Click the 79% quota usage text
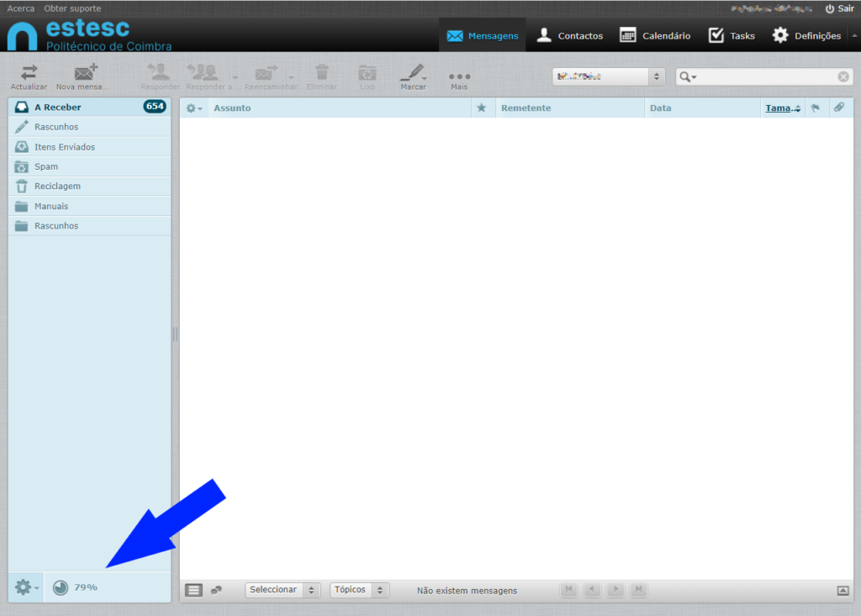Image resolution: width=861 pixels, height=616 pixels. (86, 587)
